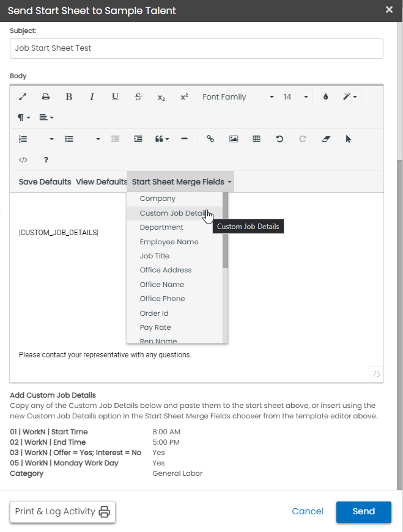Image resolution: width=403 pixels, height=532 pixels.
Task: Open ordered list style dropdown arrow
Action: point(51,139)
